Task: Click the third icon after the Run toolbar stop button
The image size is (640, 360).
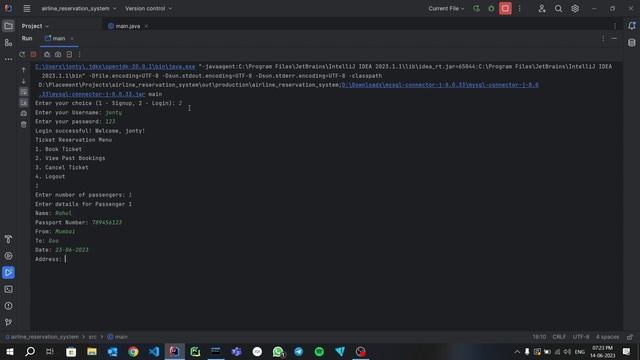Action: [x=69, y=54]
